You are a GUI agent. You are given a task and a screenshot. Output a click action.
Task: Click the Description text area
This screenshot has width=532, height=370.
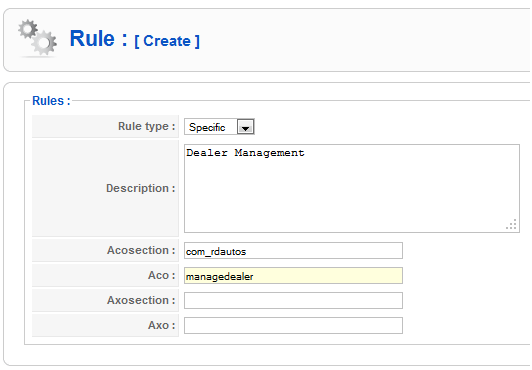[352, 189]
